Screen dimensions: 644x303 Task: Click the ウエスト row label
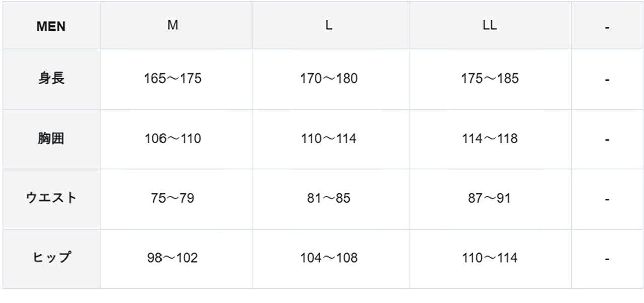[51, 198]
